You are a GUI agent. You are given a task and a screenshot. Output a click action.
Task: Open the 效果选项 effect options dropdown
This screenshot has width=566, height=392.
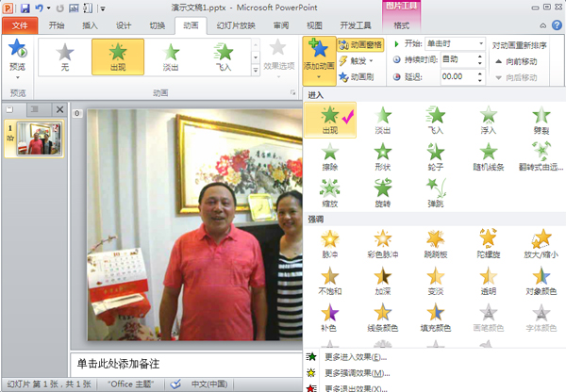click(278, 59)
